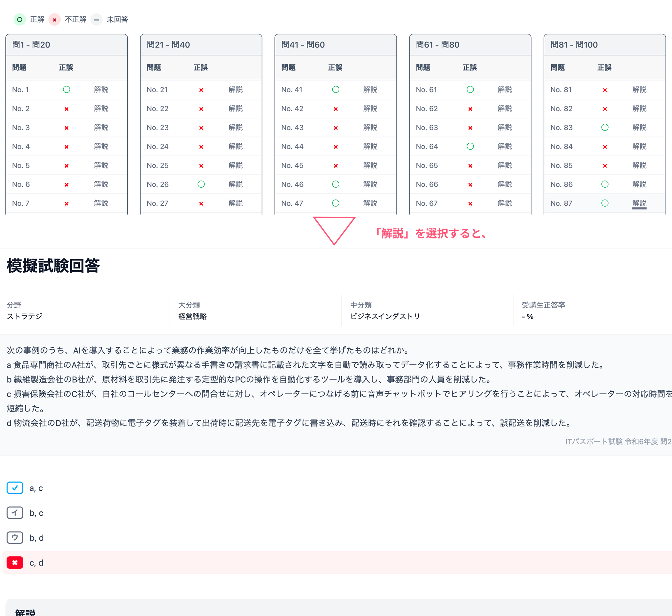The width and height of the screenshot is (672, 616).
Task: Open 解説 for question No. 67
Action: [x=505, y=203]
